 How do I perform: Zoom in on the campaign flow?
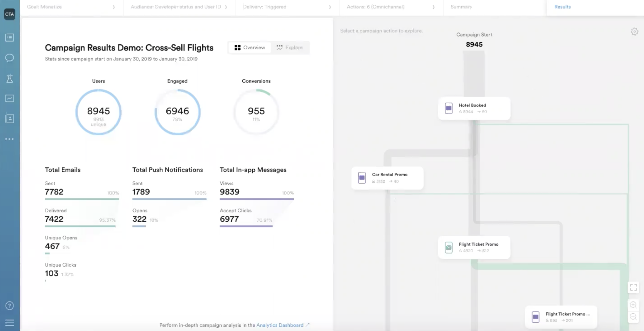633,305
